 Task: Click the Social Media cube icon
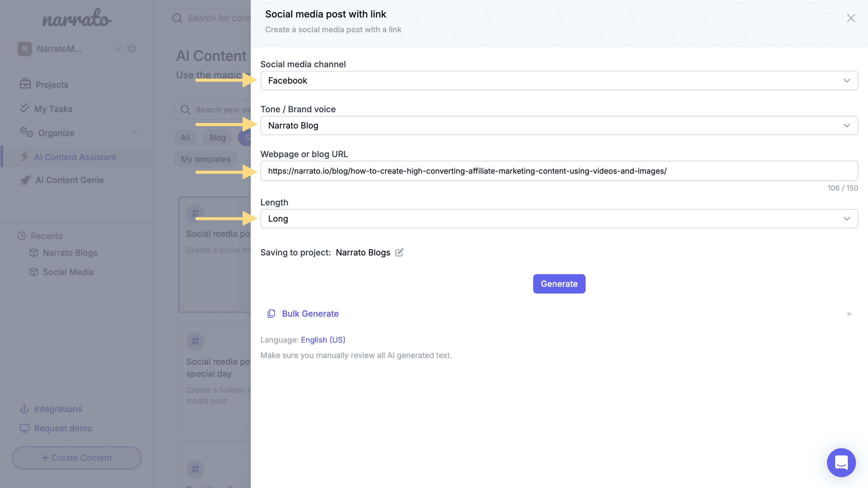34,272
